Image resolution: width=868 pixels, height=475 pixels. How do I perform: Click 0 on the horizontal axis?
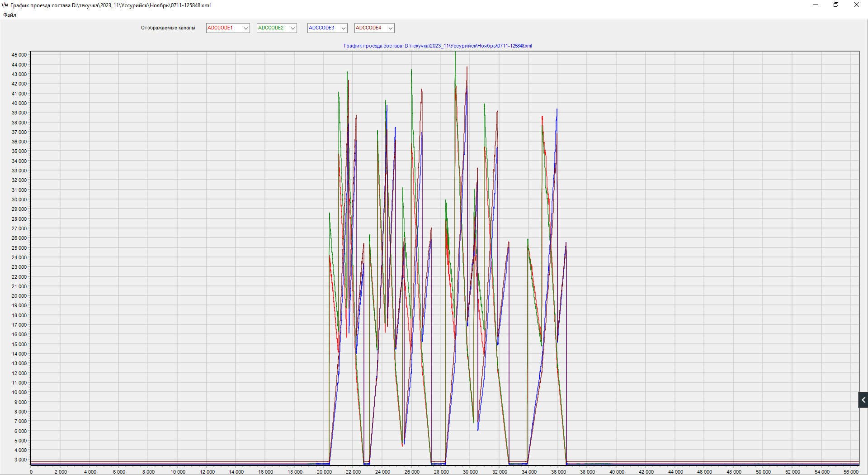coord(31,472)
